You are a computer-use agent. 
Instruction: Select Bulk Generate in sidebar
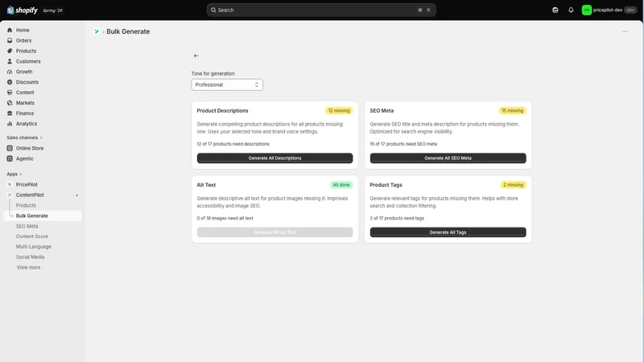click(x=43, y=216)
